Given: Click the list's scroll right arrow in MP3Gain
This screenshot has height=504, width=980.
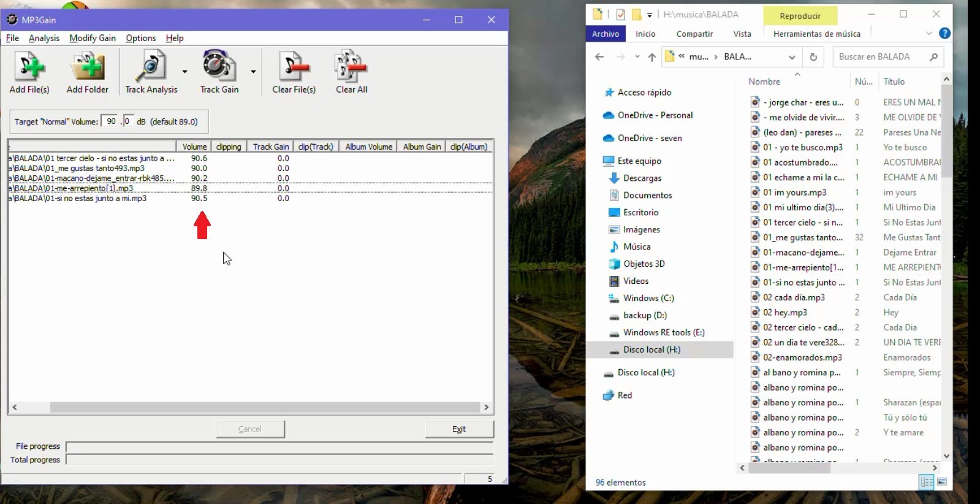Looking at the screenshot, I should pos(487,407).
